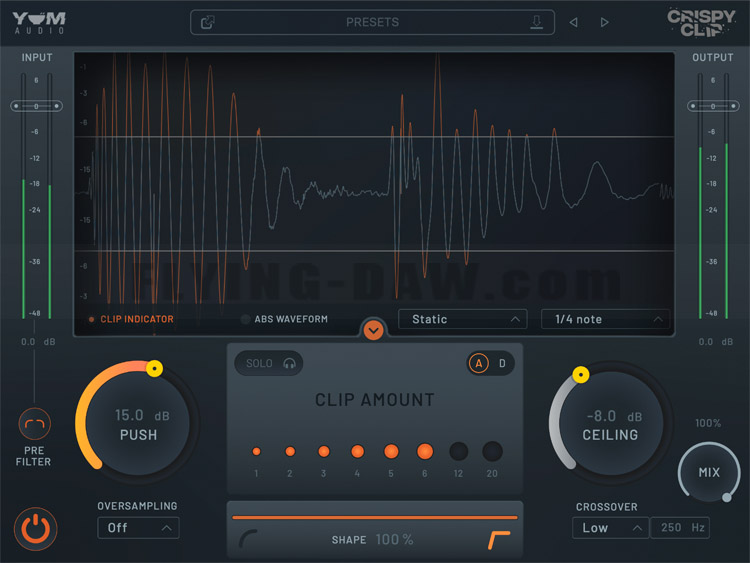Open the preset browser icon
Image resolution: width=750 pixels, height=563 pixels.
tap(208, 22)
